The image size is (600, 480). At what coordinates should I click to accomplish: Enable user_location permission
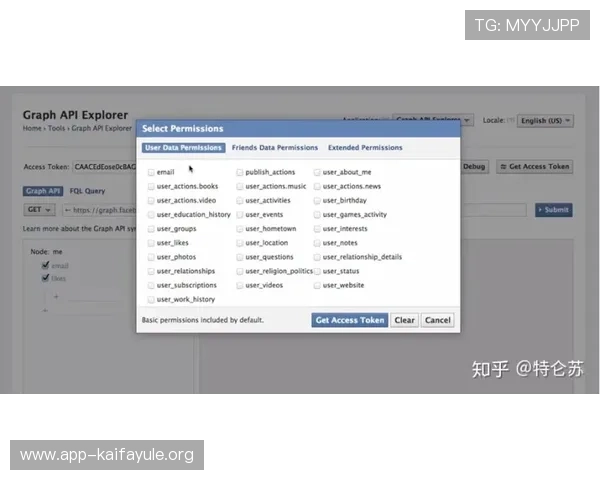(x=240, y=243)
